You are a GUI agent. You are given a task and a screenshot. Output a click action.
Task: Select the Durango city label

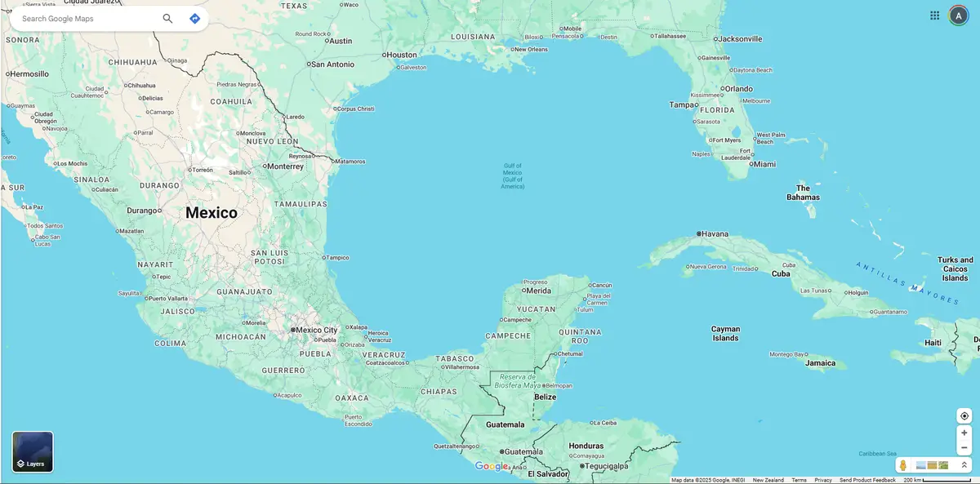tap(141, 211)
